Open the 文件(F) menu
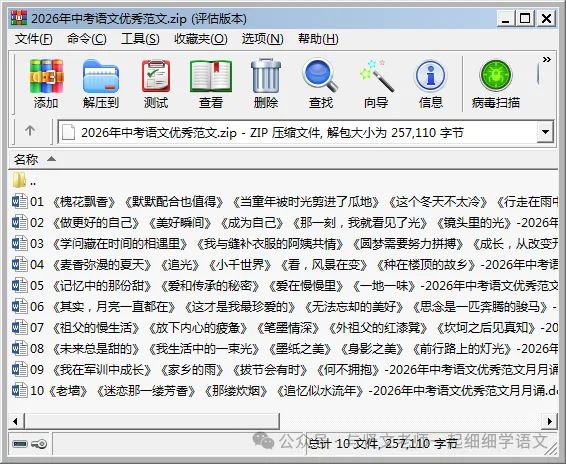The height and width of the screenshot is (464, 566). (x=33, y=39)
